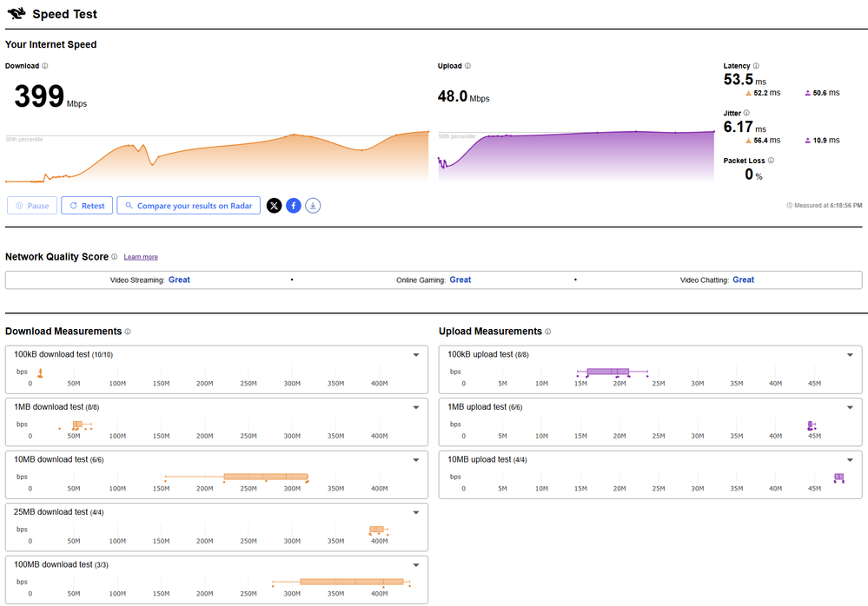Viewport: 868px width, 606px height.
Task: Expand the 25MB download test
Action: pos(415,512)
